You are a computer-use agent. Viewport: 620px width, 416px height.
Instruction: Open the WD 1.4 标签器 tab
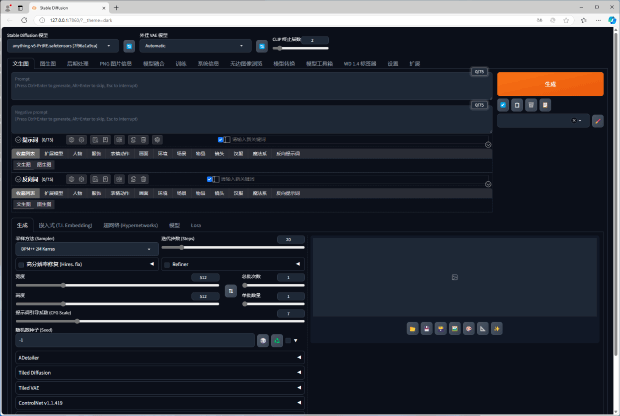click(x=360, y=64)
